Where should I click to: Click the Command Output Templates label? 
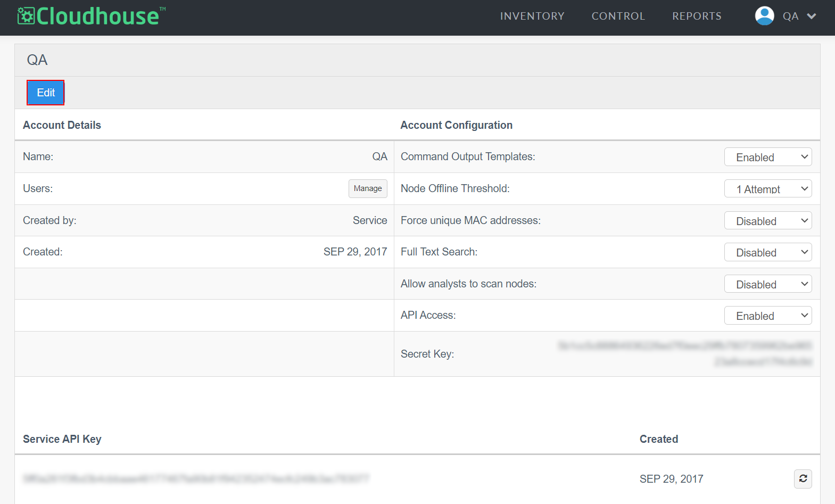pos(468,156)
